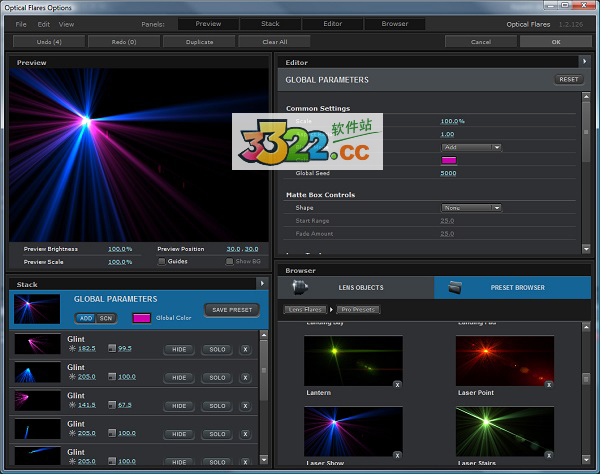Click the breadcrumb arrow after Lens Flares
The height and width of the screenshot is (474, 600).
(331, 309)
